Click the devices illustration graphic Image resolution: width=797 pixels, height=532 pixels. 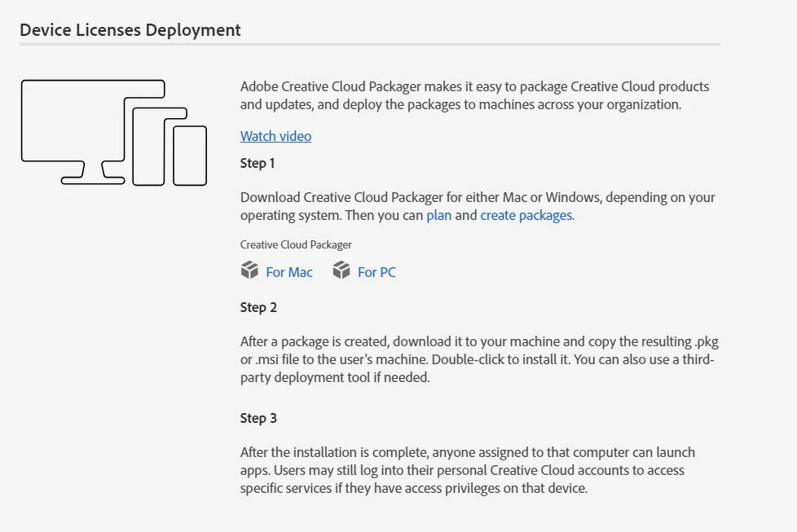point(114,133)
